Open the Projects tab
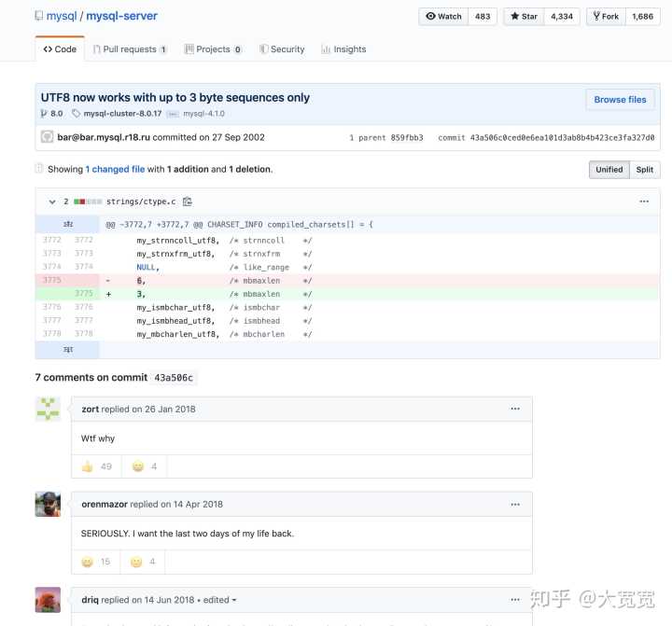This screenshot has height=626, width=672. pyautogui.click(x=213, y=49)
